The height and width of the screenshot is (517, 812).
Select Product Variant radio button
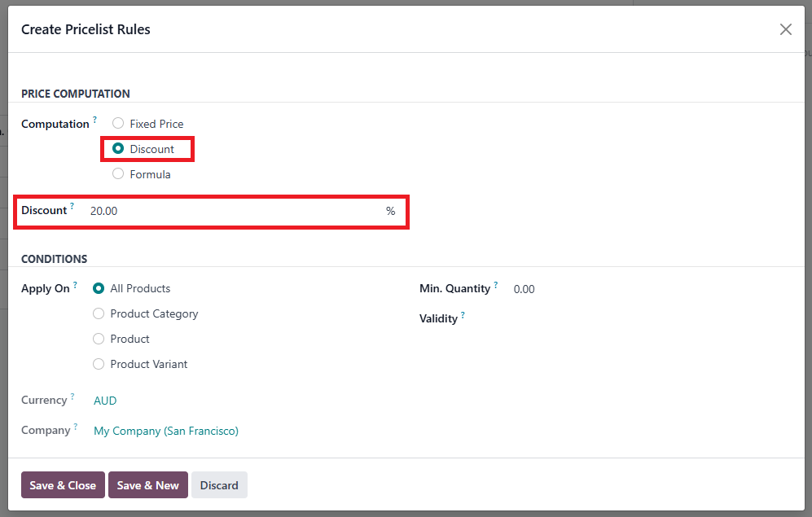coord(99,364)
